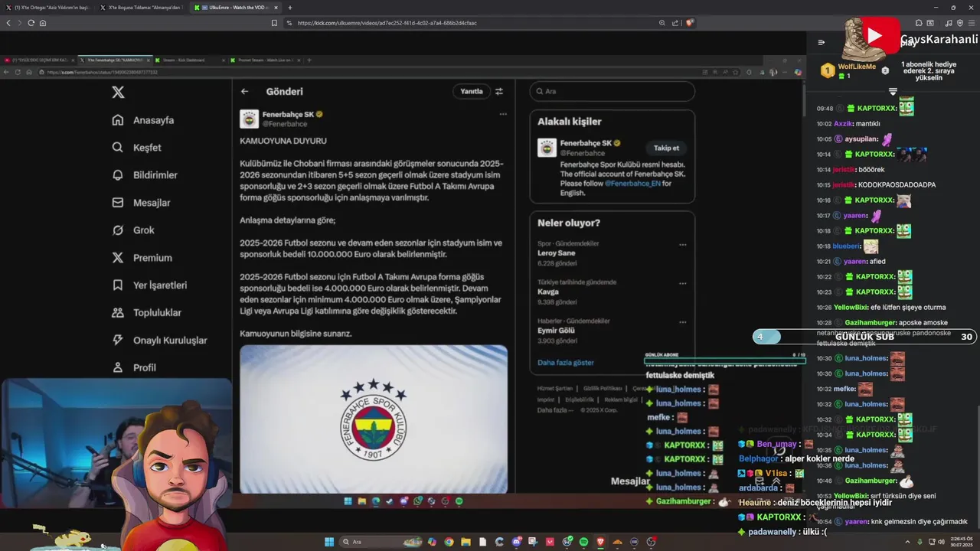Image resolution: width=980 pixels, height=551 pixels.
Task: Click the Yanıtla button
Action: (472, 91)
